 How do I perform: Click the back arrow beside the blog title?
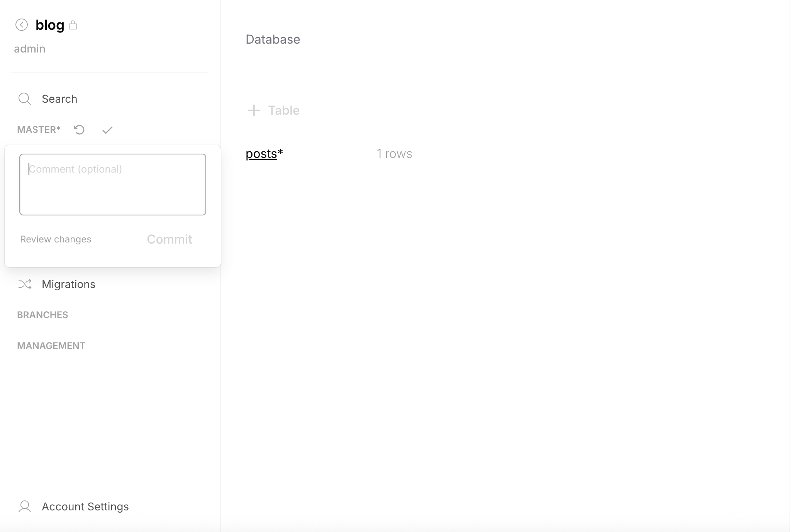coord(22,24)
